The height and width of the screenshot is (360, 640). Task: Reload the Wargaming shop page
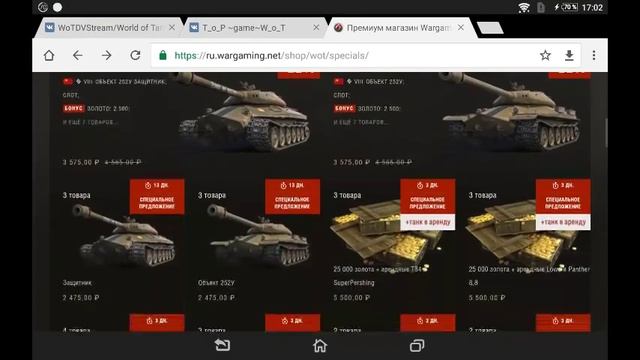[136, 55]
